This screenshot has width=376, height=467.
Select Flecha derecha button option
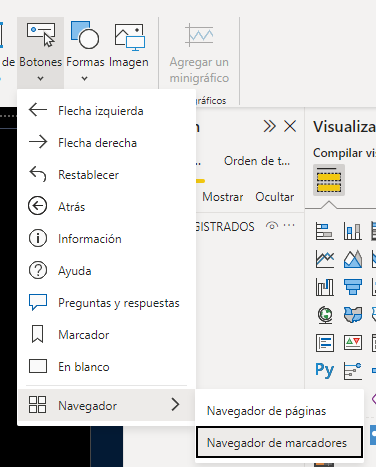[106, 143]
